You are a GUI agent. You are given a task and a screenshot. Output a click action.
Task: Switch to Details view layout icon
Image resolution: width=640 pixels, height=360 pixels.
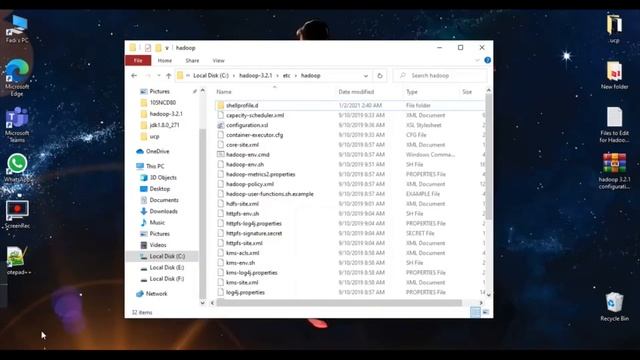476,312
